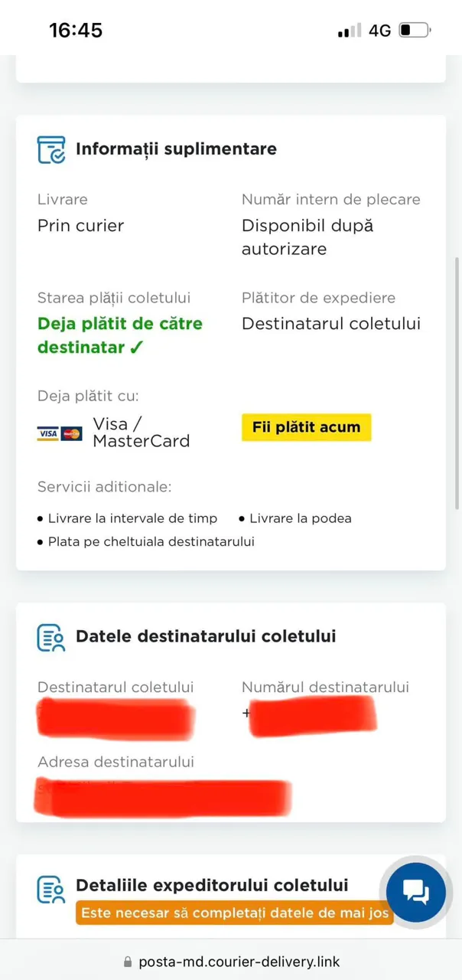
Task: Tap the Datele destinatarului coletului icon
Action: point(51,637)
